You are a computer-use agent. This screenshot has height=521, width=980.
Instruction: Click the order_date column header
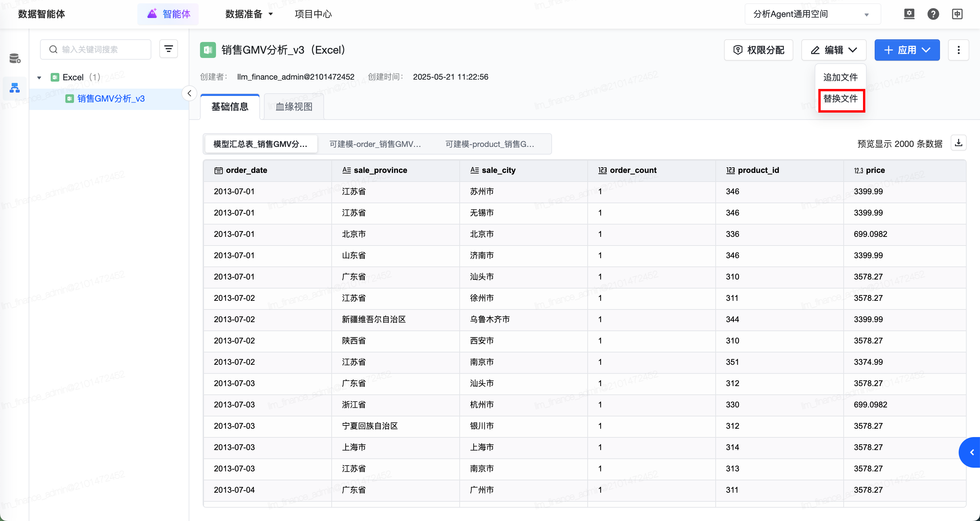[x=267, y=170]
